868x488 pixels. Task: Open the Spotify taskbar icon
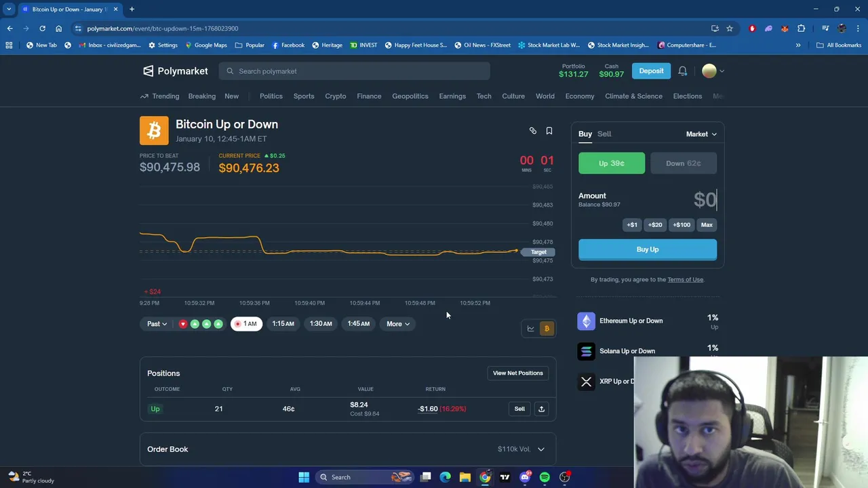(545, 477)
